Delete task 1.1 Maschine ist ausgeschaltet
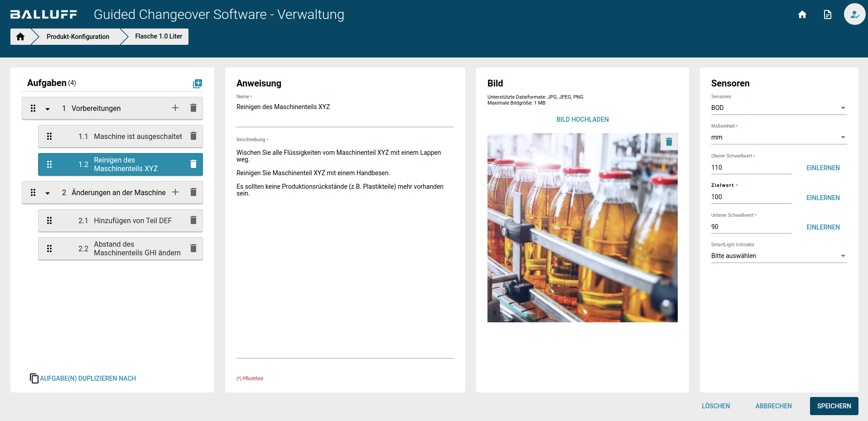868x421 pixels. click(x=193, y=136)
